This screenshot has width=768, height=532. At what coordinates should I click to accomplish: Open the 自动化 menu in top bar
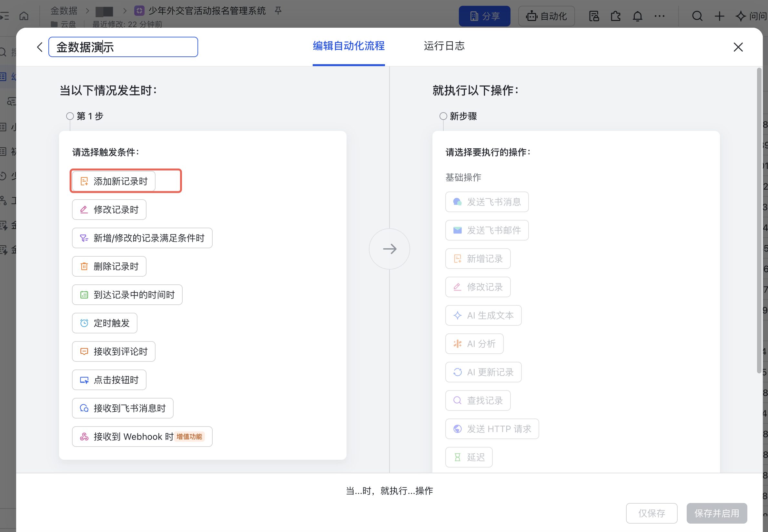click(x=546, y=16)
